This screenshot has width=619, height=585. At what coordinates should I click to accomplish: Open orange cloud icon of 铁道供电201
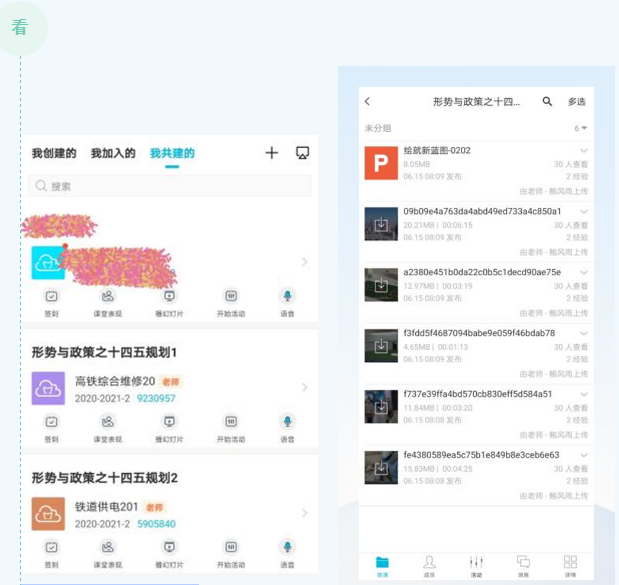pos(48,514)
